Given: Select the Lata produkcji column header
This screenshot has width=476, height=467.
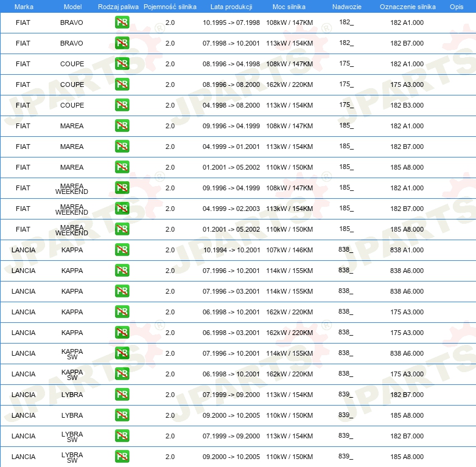Looking at the screenshot, I should [231, 7].
